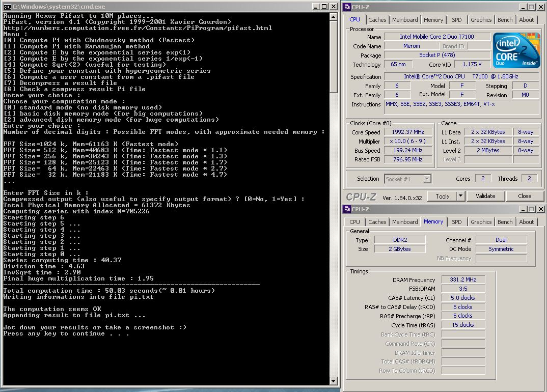
Task: Click the Name field 'Intel Mobile Core 2 Duo T7100'
Action: tap(436, 37)
